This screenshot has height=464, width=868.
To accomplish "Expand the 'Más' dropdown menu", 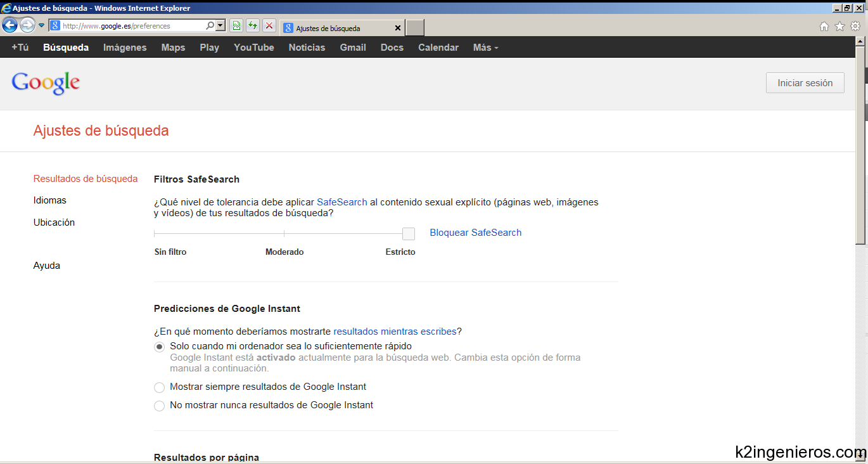I will point(485,48).
